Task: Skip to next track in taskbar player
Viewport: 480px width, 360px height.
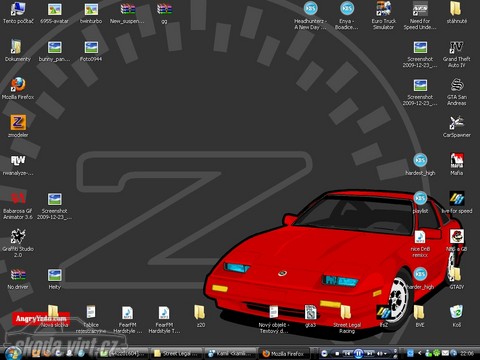Action: click(x=370, y=353)
